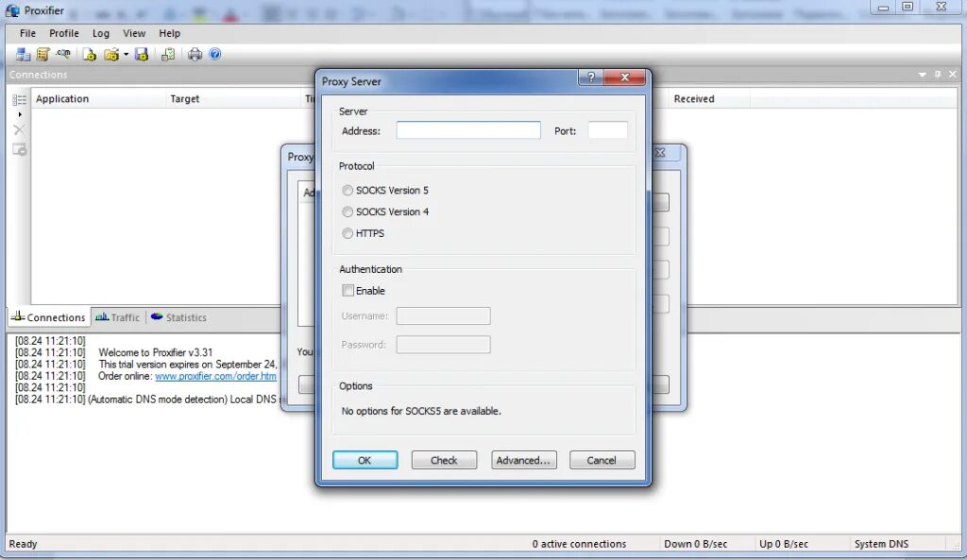Viewport: 967px width, 560px height.
Task: Close the Connections panel
Action: click(953, 75)
